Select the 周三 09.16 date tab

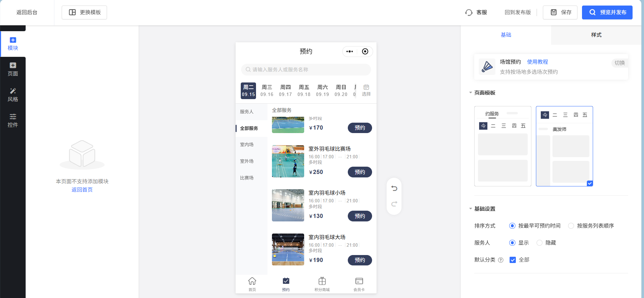coord(267,90)
